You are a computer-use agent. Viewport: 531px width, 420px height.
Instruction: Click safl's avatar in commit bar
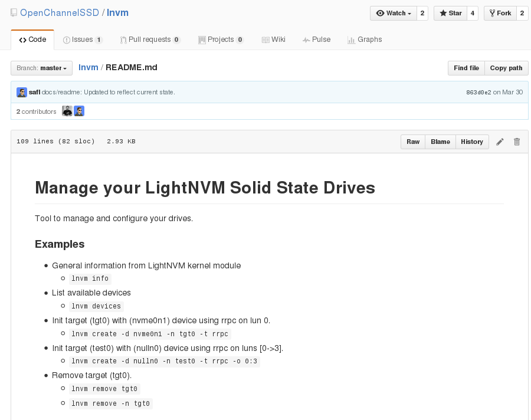click(22, 92)
